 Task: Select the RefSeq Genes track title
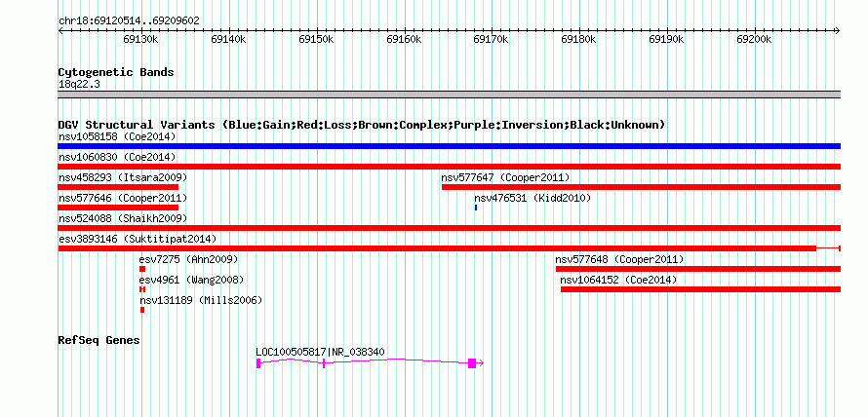[99, 340]
